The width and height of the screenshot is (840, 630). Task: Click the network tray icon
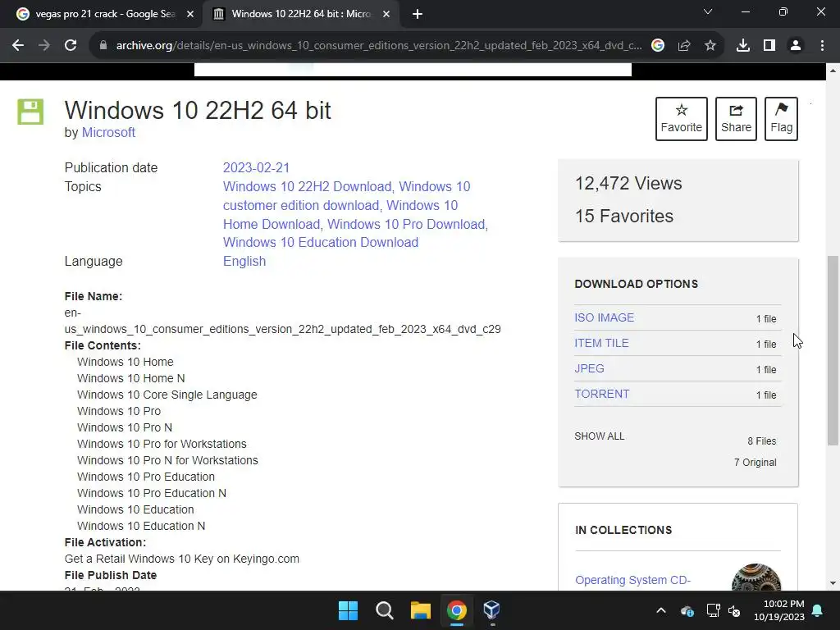coord(713,610)
